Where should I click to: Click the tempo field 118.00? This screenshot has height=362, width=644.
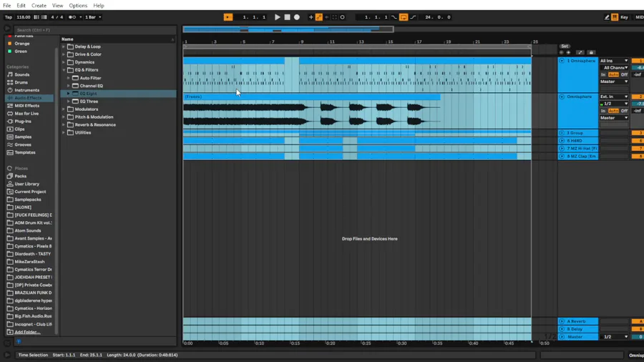point(24,17)
